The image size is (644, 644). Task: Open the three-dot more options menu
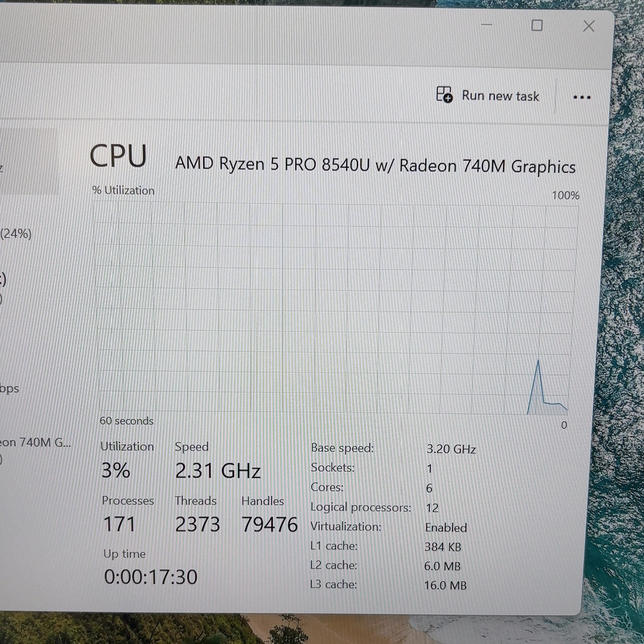pos(582,97)
